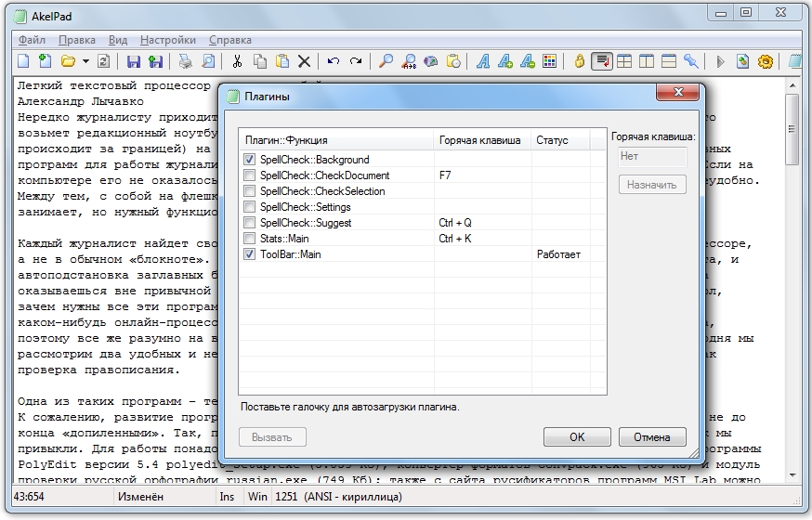
Task: Open the plugins gear icon
Action: (x=765, y=61)
